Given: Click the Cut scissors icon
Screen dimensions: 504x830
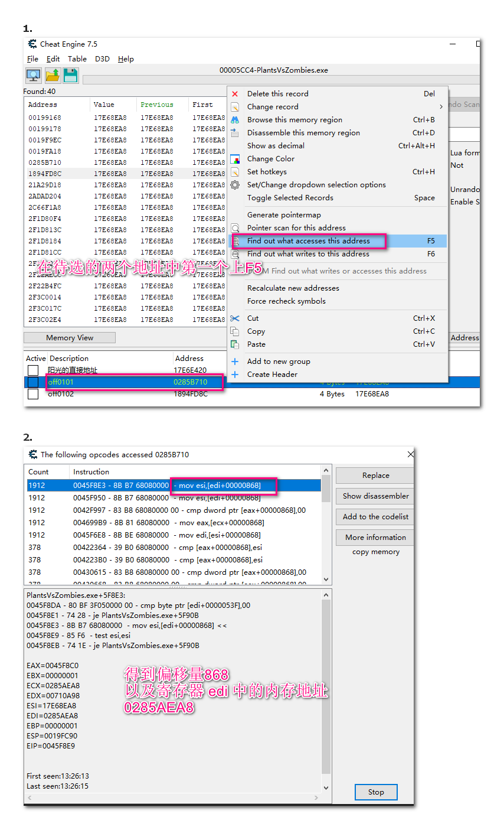Looking at the screenshot, I should [x=235, y=318].
